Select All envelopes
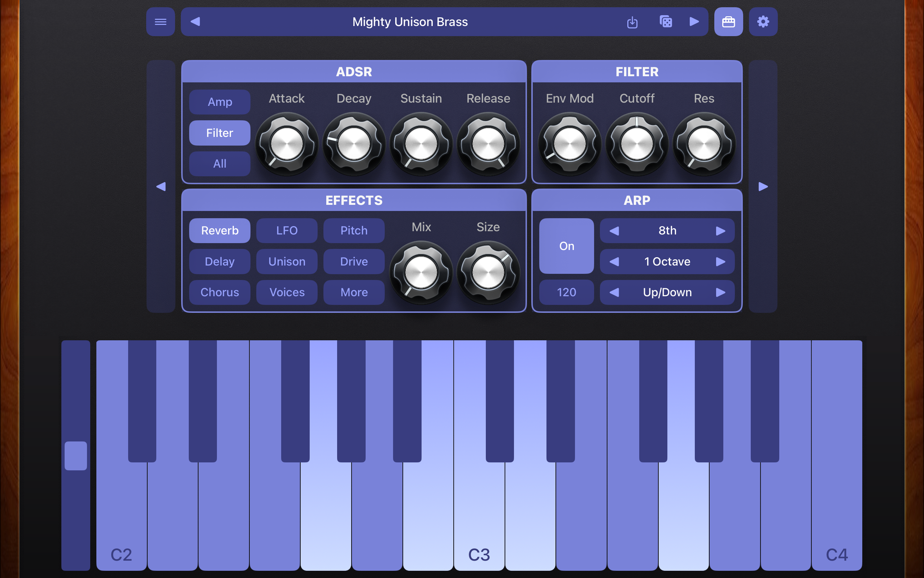The width and height of the screenshot is (924, 578). (x=219, y=164)
